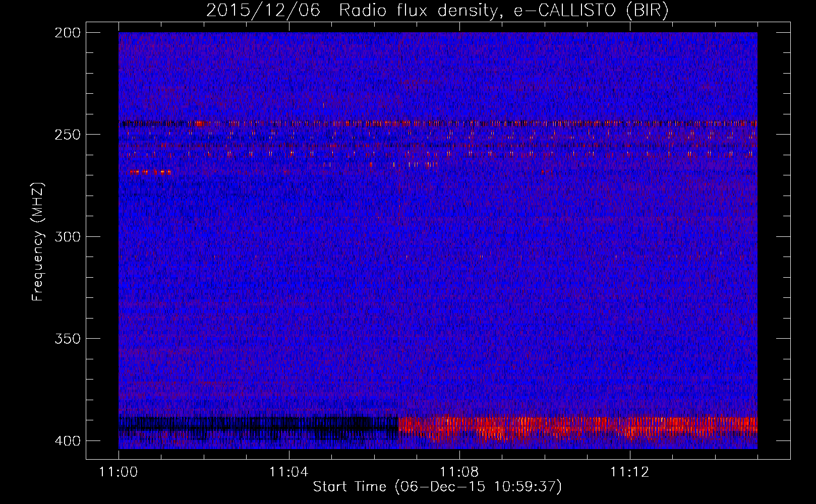Screen dimensions: 816x504
Task: Click the '400' frequency tick label
Action: click(67, 441)
